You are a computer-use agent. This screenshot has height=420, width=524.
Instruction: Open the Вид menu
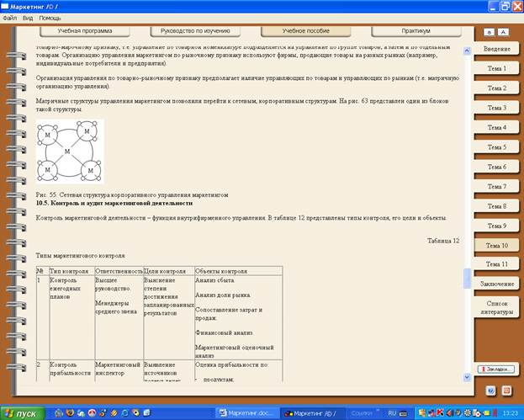tap(28, 18)
